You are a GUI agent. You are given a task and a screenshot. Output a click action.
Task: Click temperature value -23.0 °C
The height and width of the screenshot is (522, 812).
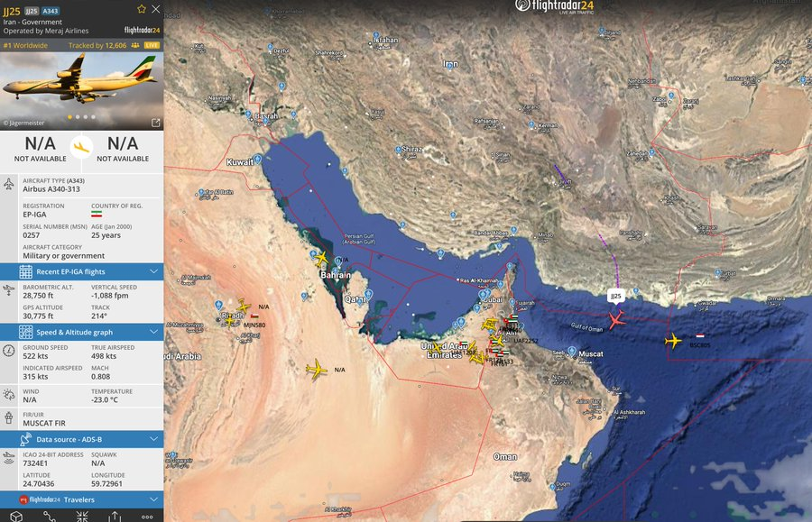click(105, 400)
